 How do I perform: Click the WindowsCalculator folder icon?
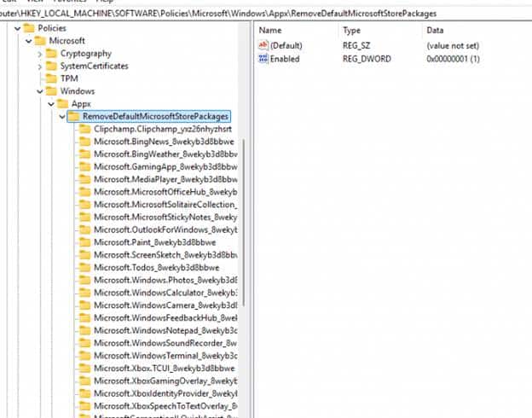point(84,293)
